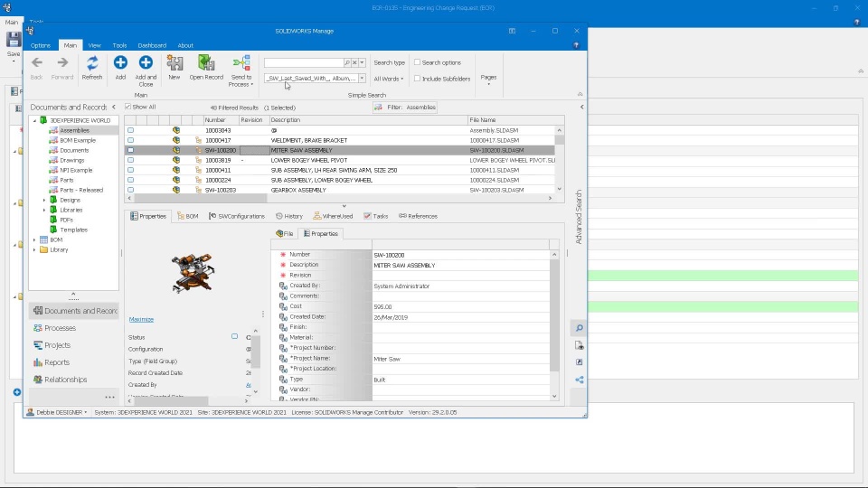This screenshot has height=488, width=868.
Task: Open the WhereUsed detail tab
Action: coord(333,216)
